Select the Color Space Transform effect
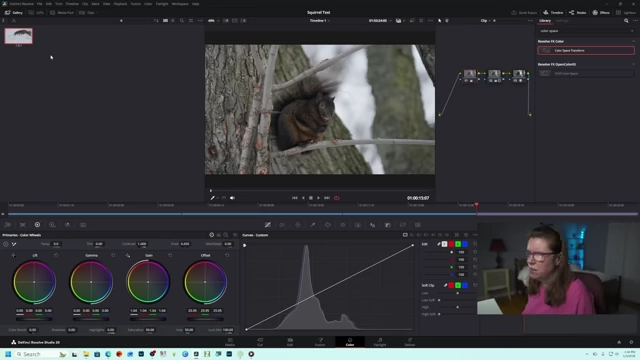 pyautogui.click(x=586, y=50)
